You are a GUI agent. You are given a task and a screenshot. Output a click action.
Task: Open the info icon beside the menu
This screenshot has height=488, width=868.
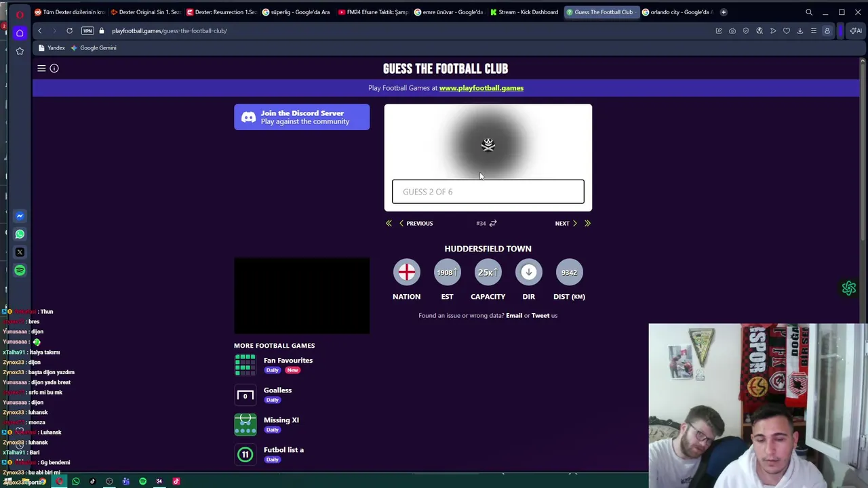pyautogui.click(x=54, y=68)
